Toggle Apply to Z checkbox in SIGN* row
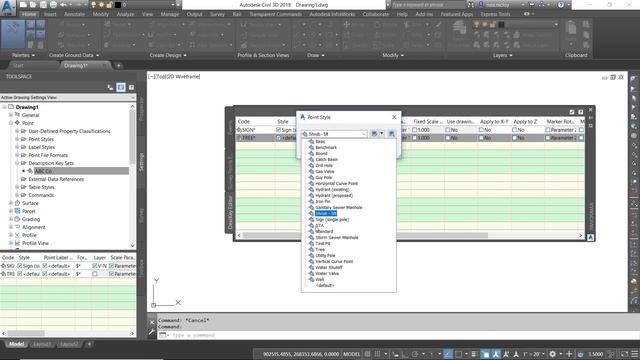This screenshot has width=640, height=360. pos(515,130)
